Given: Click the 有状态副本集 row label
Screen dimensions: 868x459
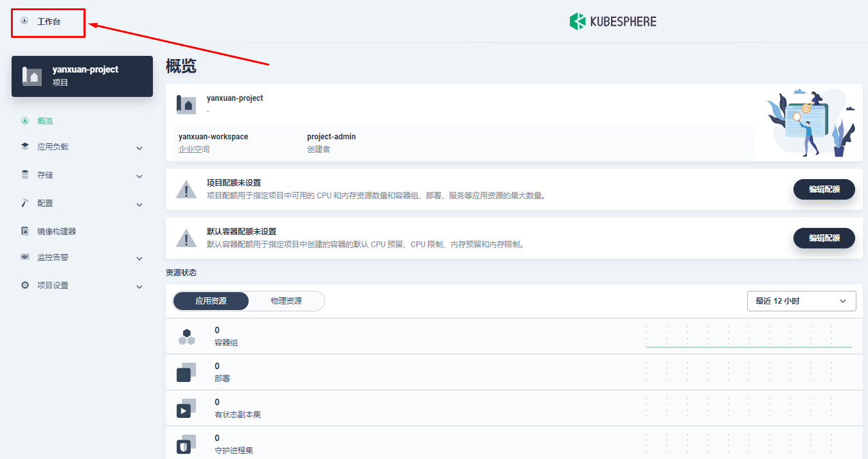Looking at the screenshot, I should [x=238, y=415].
